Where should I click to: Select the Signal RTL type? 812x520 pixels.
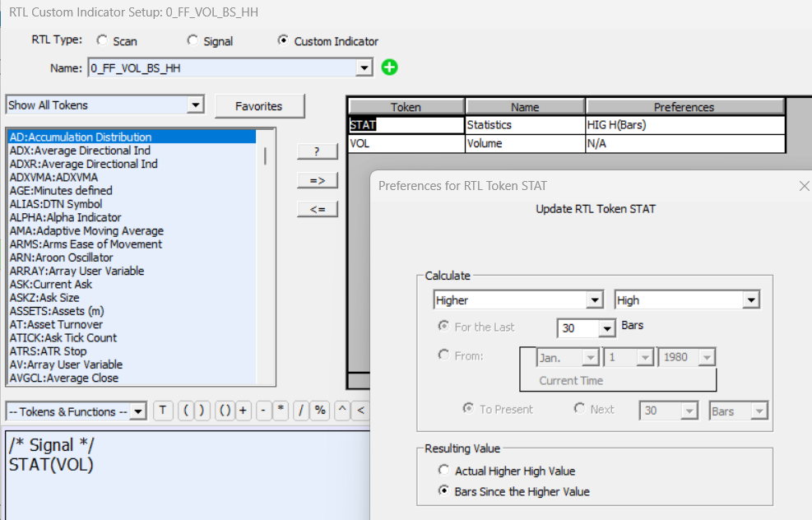[x=193, y=40]
